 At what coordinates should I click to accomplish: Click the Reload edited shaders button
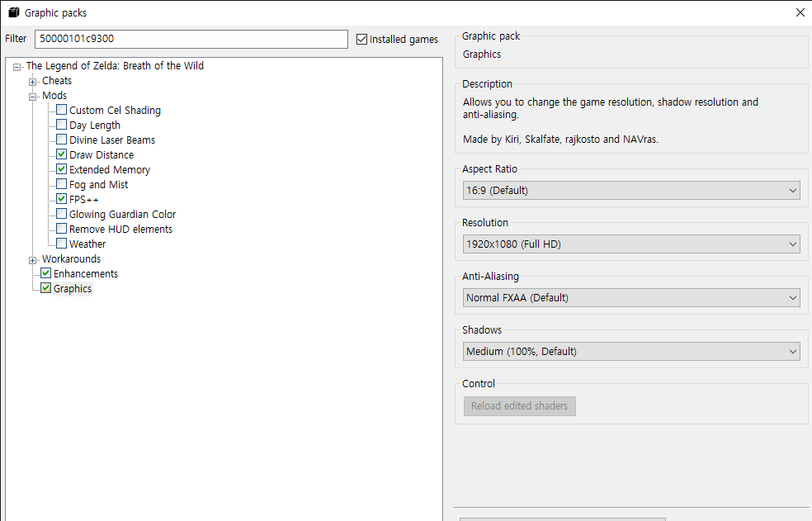(519, 406)
